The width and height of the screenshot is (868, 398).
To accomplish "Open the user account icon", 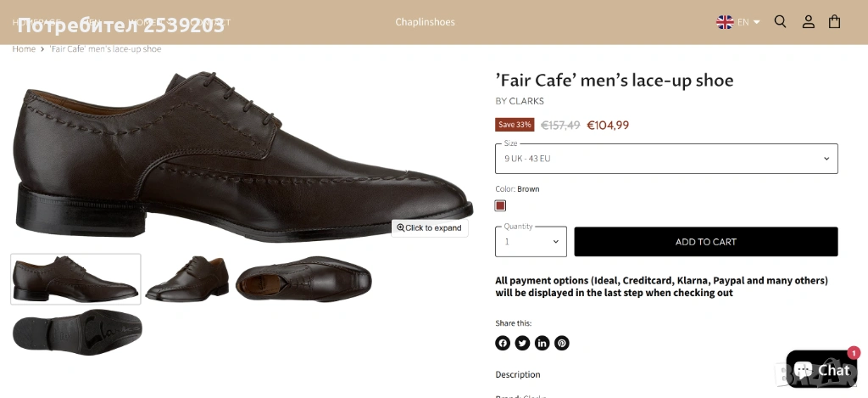I will point(808,22).
